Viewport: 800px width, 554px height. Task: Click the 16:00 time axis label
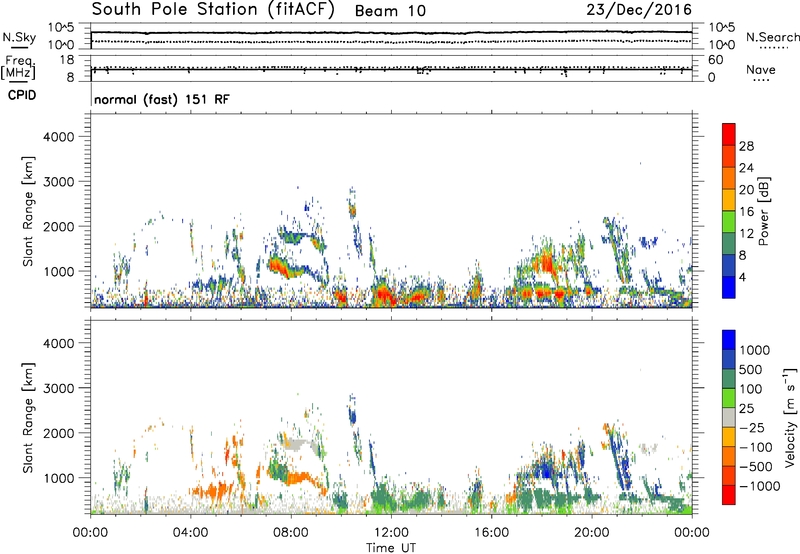[x=491, y=533]
